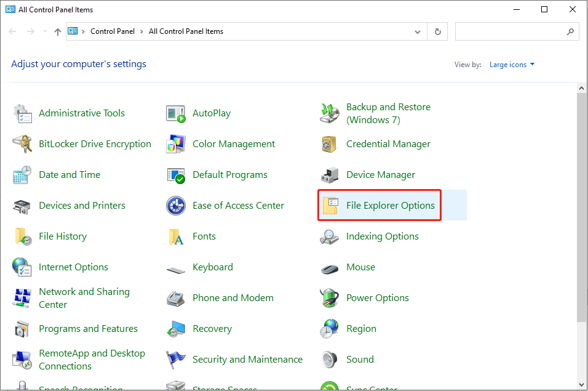Expand the address bar history dropdown
The width and height of the screenshot is (588, 391).
tap(418, 32)
